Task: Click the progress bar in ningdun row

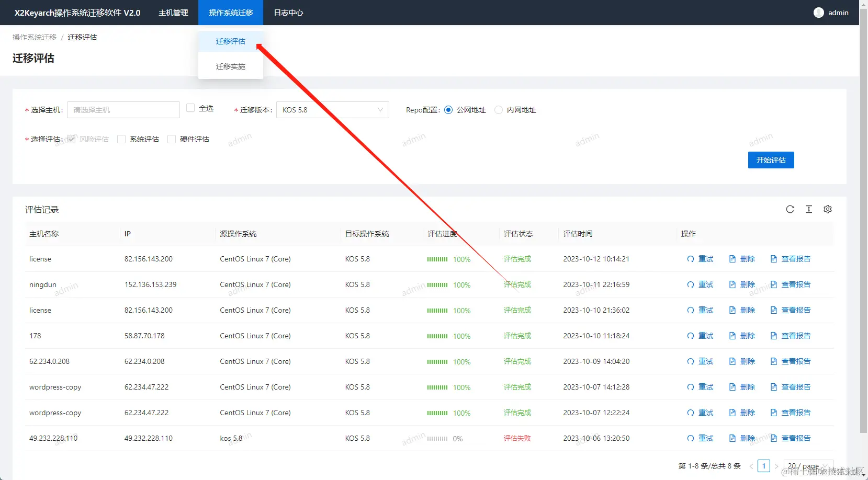Action: [437, 285]
